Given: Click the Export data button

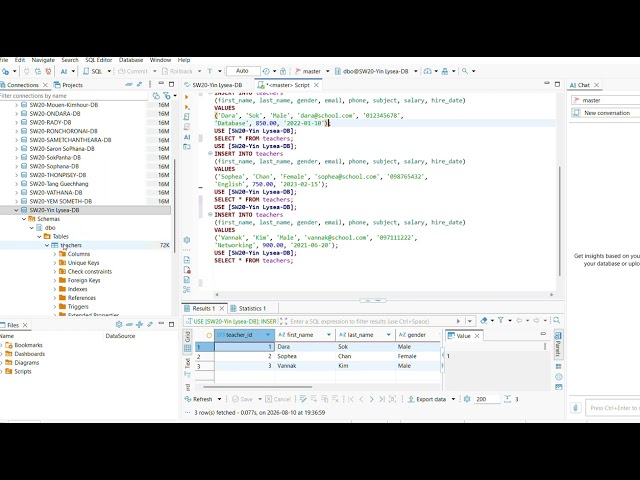Looking at the screenshot, I should point(427,399).
